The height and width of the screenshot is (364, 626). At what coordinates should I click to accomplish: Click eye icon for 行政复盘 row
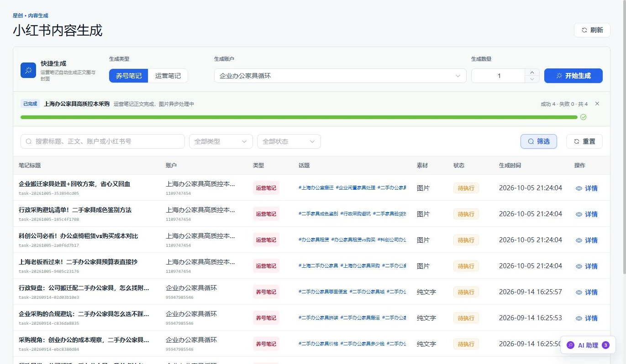[x=579, y=292]
